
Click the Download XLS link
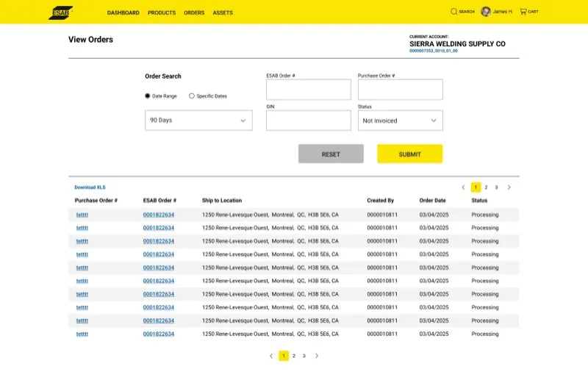point(90,187)
